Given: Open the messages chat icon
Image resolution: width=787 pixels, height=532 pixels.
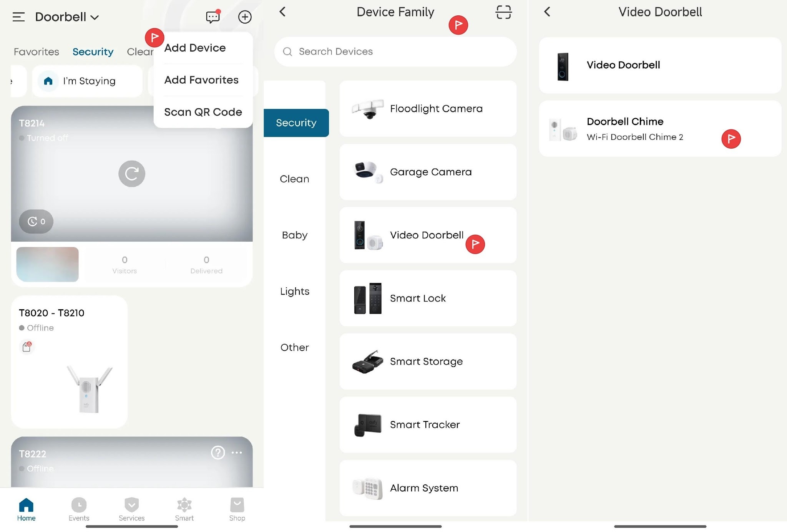Looking at the screenshot, I should (213, 17).
